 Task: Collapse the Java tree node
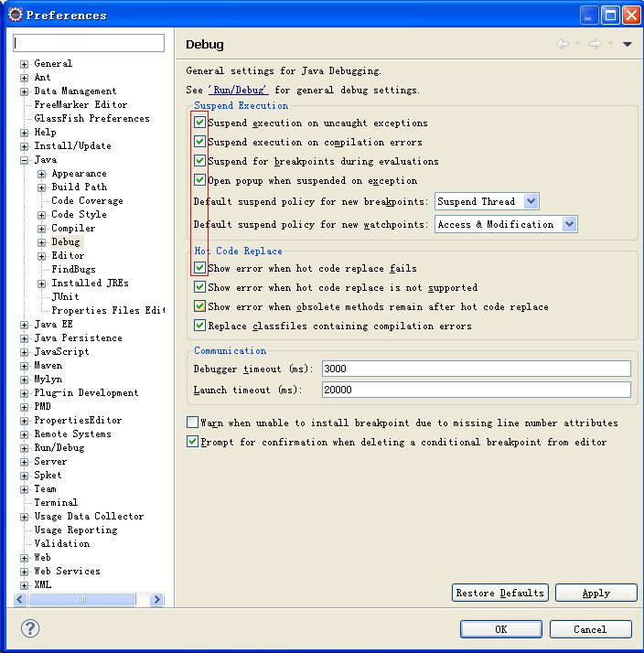24,160
